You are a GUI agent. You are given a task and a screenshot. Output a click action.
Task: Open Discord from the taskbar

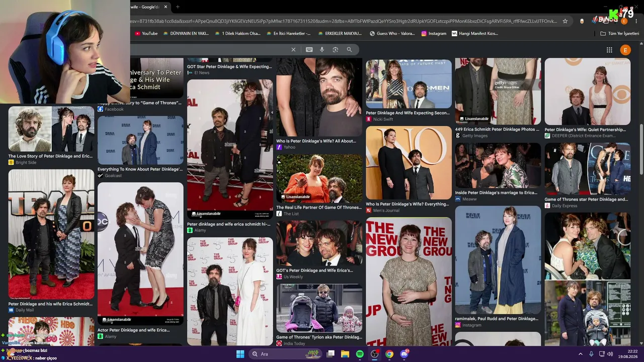405,354
